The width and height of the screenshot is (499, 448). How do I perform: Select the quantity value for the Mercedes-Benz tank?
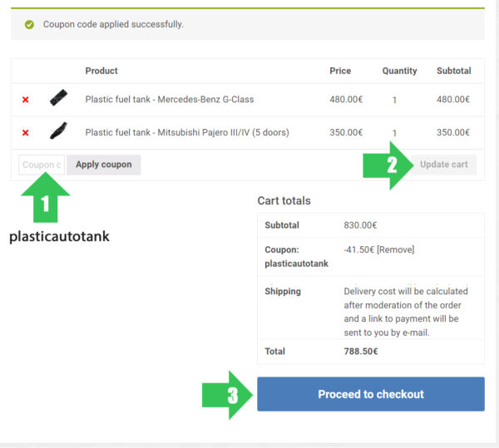[394, 101]
